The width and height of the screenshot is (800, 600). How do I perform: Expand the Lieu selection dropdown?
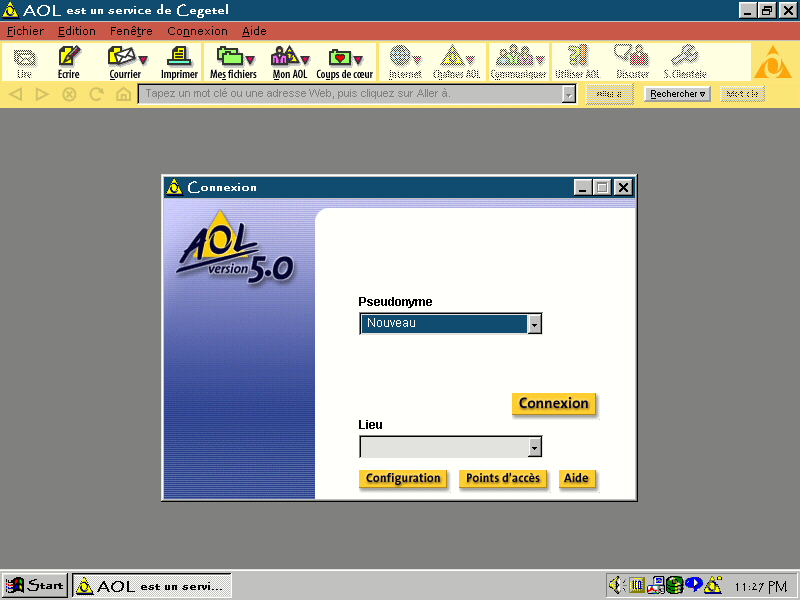coord(535,446)
